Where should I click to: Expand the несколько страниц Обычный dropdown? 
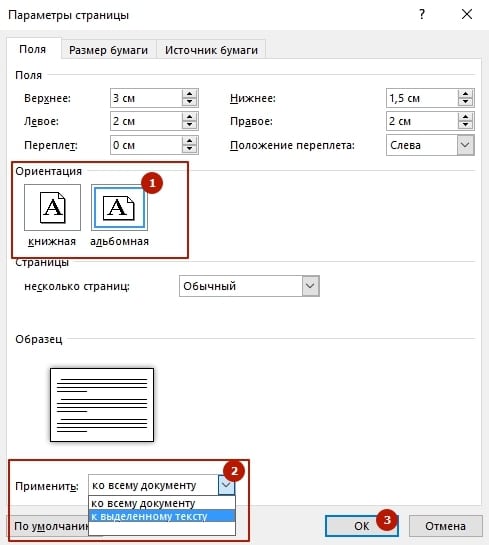point(310,286)
